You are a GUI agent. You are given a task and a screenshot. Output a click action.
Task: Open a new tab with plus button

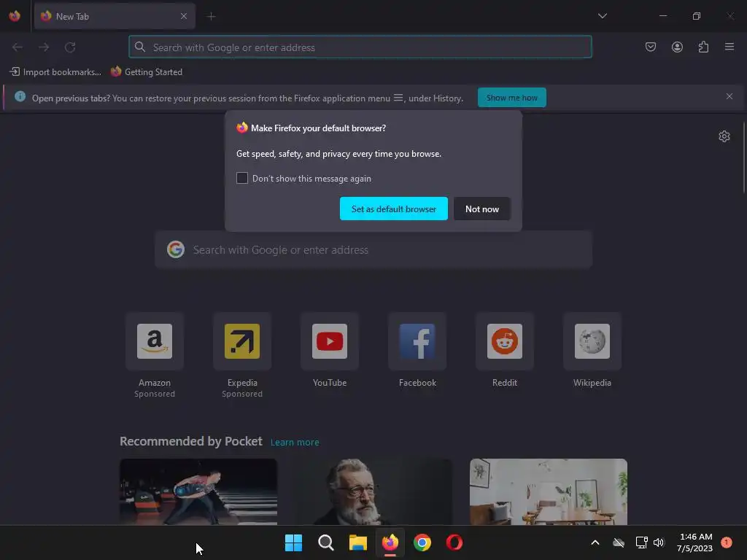[x=211, y=17]
